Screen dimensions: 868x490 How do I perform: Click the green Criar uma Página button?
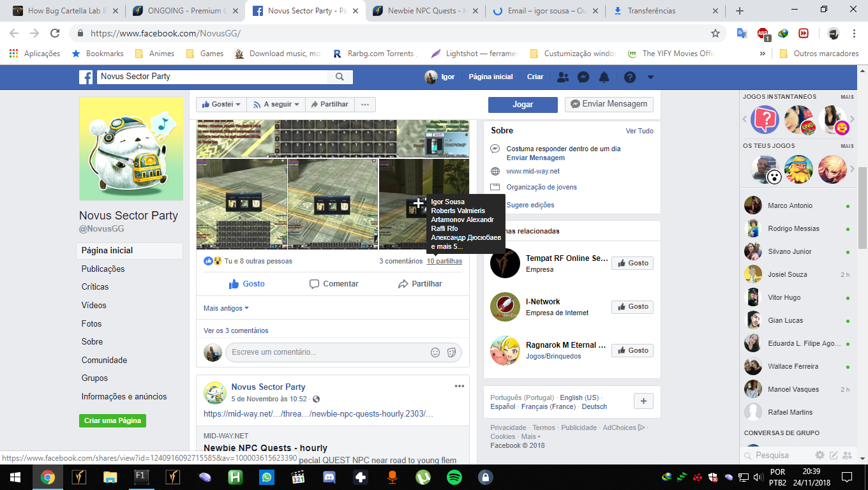(x=113, y=421)
